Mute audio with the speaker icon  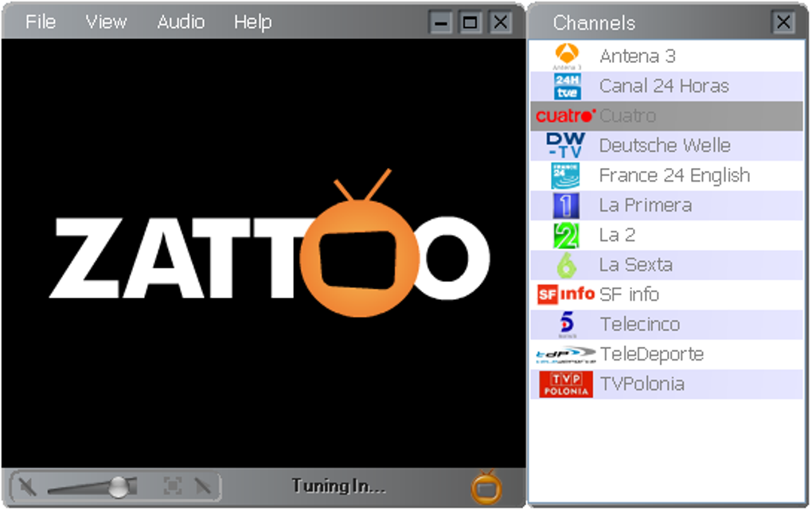click(x=26, y=486)
